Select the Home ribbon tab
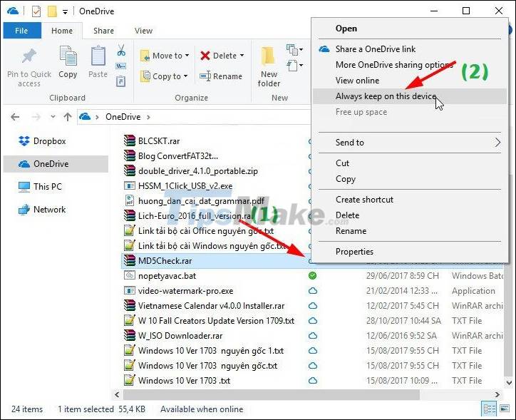The image size is (516, 420). pyautogui.click(x=62, y=31)
